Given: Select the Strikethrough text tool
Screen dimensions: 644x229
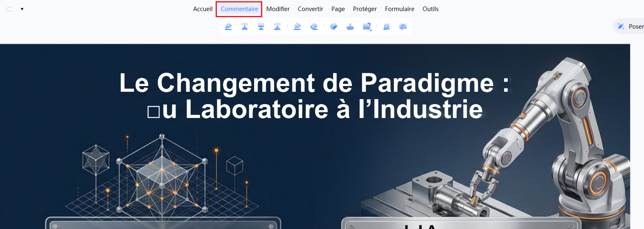Looking at the screenshot, I should tap(261, 27).
